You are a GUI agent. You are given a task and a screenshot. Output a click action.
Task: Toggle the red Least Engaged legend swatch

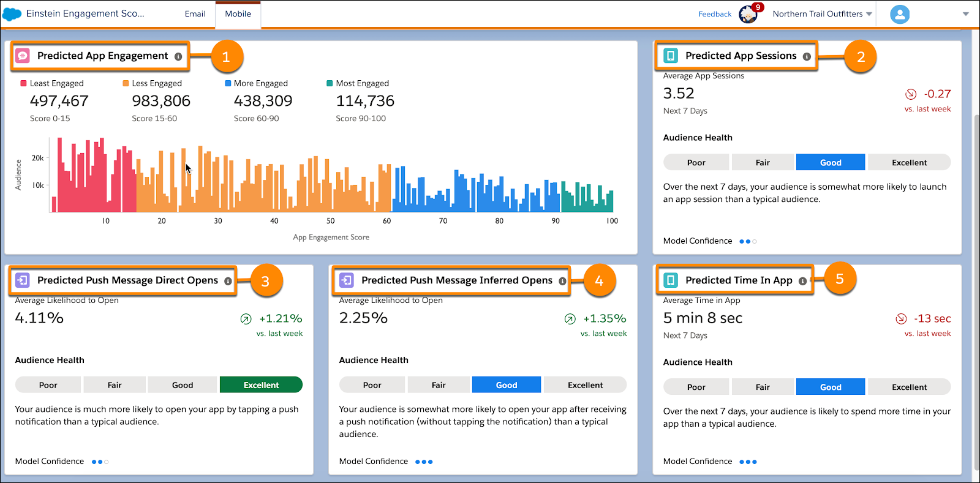(23, 83)
